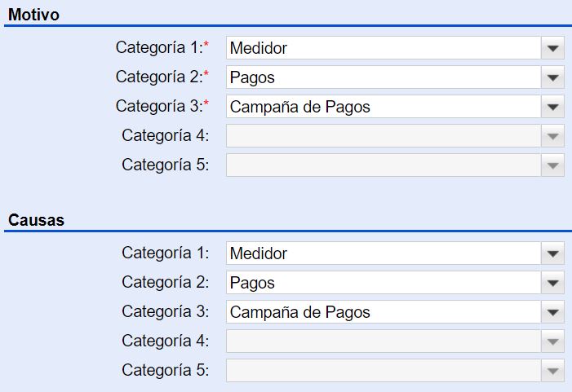Expand Causas Categoría 4 disabled arrow
The image size is (572, 392).
552,341
